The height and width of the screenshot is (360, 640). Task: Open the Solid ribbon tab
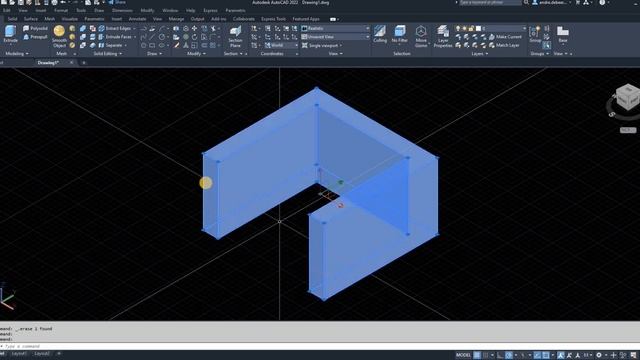pyautogui.click(x=13, y=19)
